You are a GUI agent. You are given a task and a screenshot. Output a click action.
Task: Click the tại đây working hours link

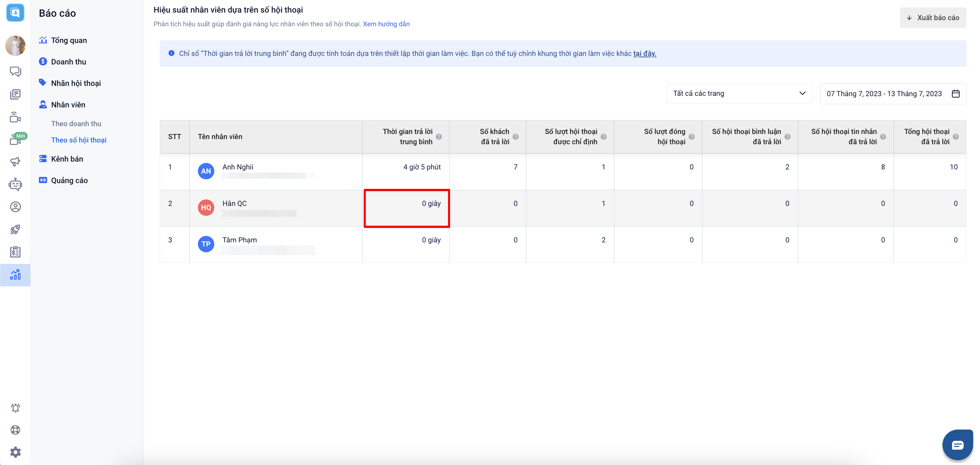coord(644,54)
